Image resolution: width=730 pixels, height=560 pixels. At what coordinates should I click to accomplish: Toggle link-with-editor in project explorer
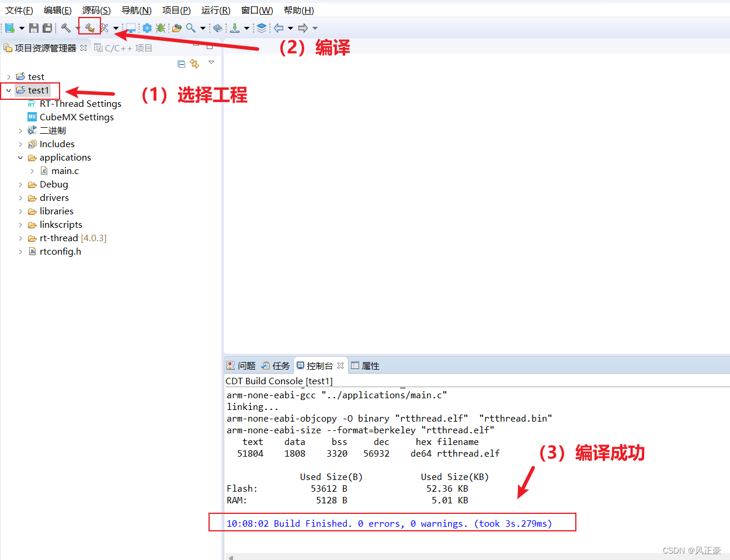194,64
